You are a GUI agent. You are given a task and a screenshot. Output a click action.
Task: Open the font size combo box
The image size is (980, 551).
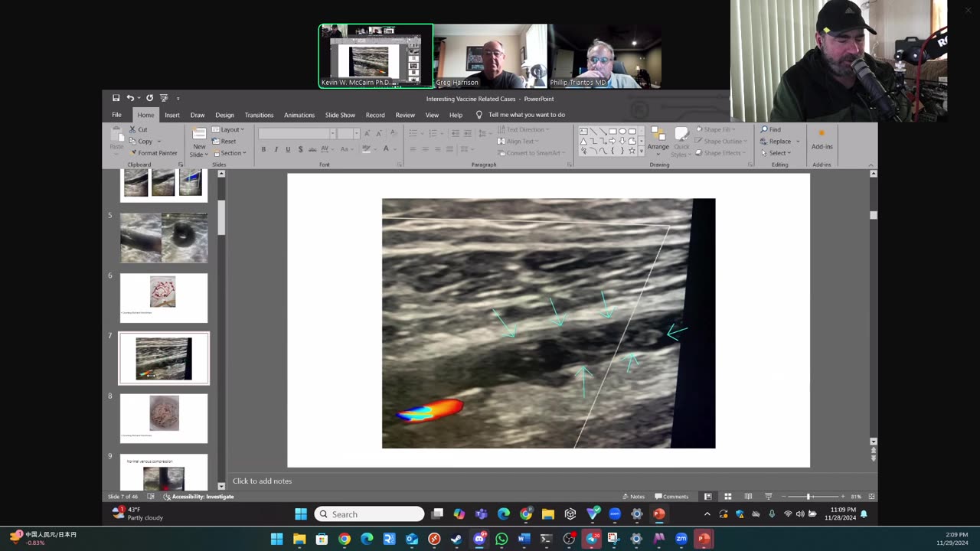pyautogui.click(x=349, y=133)
